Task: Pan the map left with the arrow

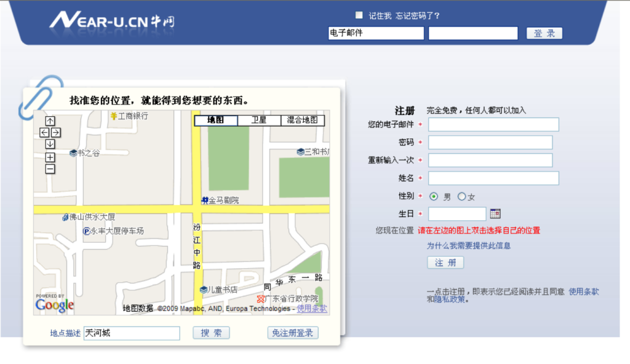Action: [45, 133]
